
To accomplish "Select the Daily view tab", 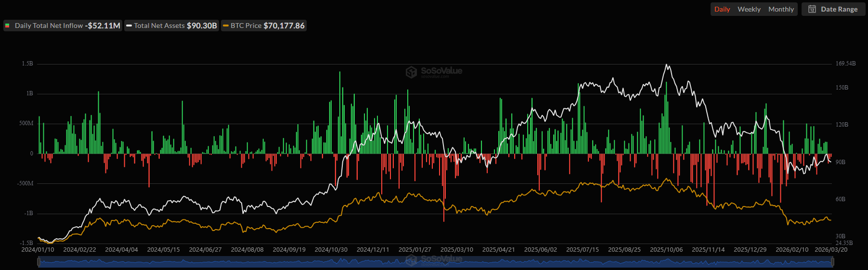I will pyautogui.click(x=722, y=9).
